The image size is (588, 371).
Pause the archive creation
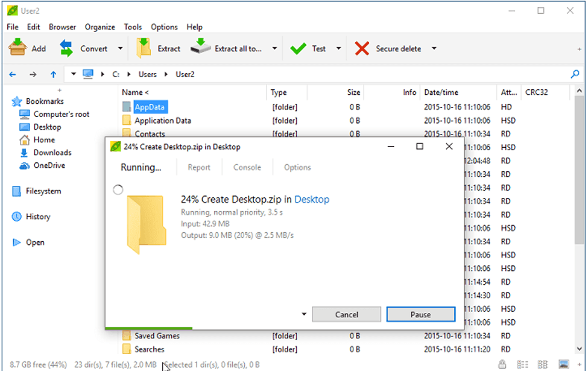420,314
